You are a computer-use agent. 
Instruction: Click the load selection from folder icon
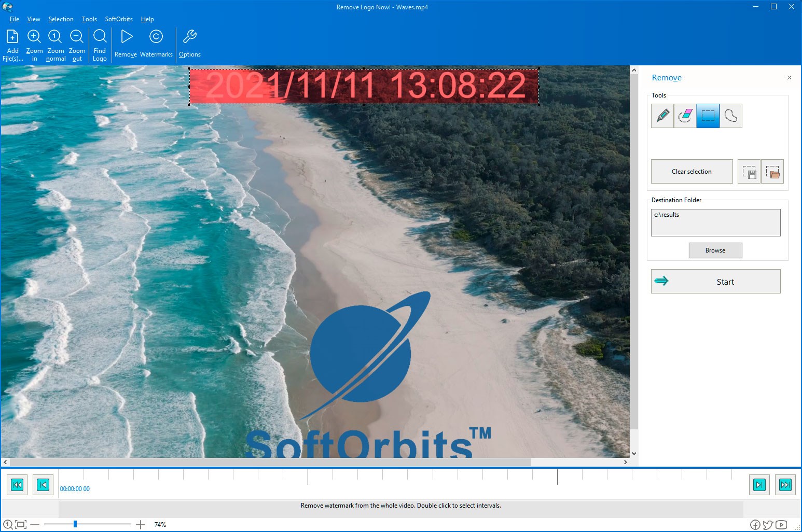coord(772,172)
